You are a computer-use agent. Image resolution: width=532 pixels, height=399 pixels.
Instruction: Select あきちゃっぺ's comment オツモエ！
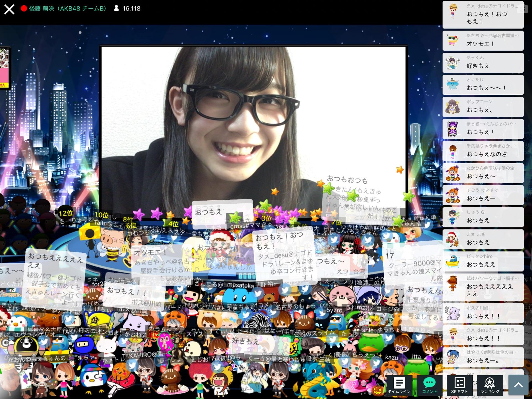point(483,40)
